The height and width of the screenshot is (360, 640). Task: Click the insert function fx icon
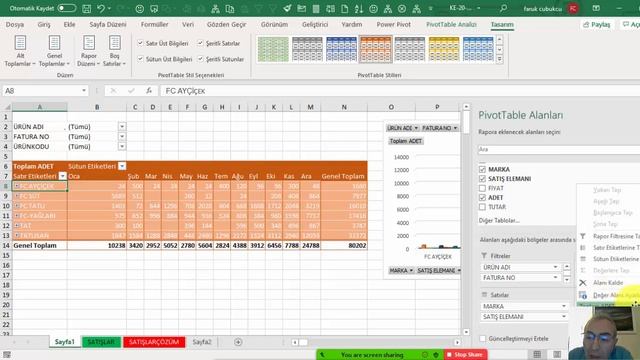(149, 91)
